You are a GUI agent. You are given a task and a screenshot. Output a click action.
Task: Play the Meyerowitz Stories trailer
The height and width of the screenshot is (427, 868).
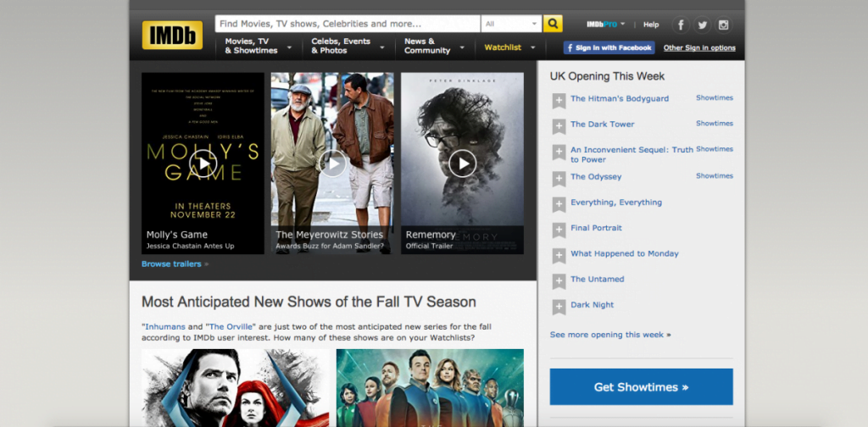coord(332,163)
